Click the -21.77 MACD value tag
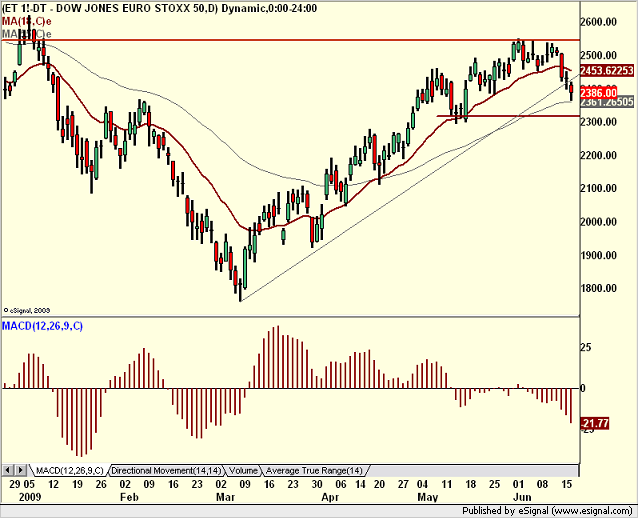 [594, 424]
